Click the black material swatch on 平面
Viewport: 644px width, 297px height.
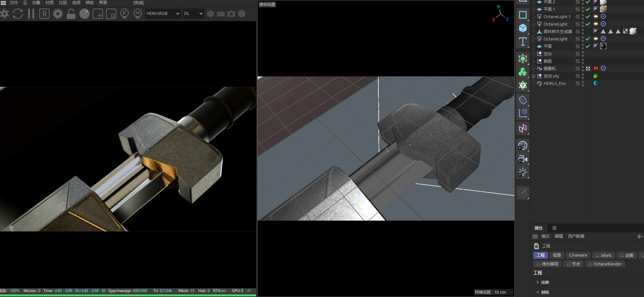click(603, 46)
